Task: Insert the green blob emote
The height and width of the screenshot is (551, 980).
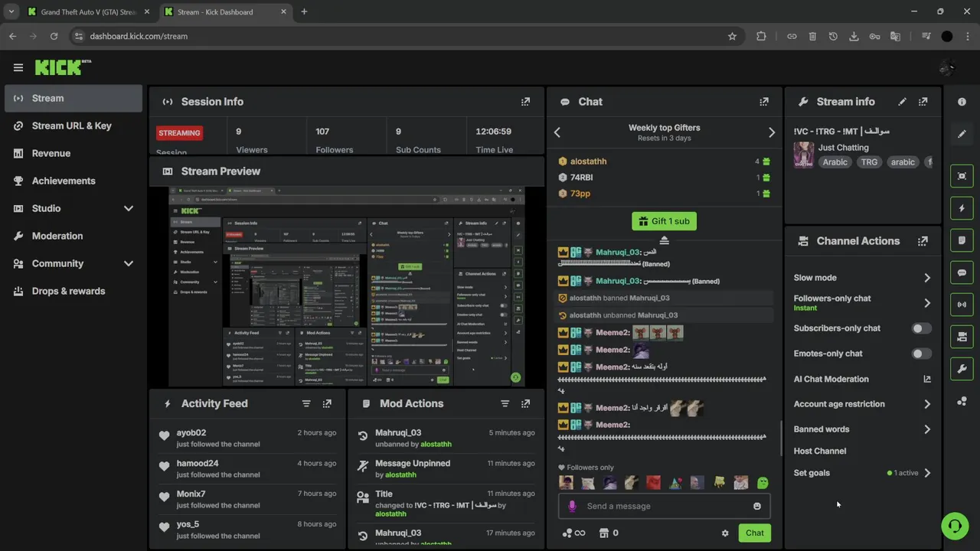Action: click(763, 483)
